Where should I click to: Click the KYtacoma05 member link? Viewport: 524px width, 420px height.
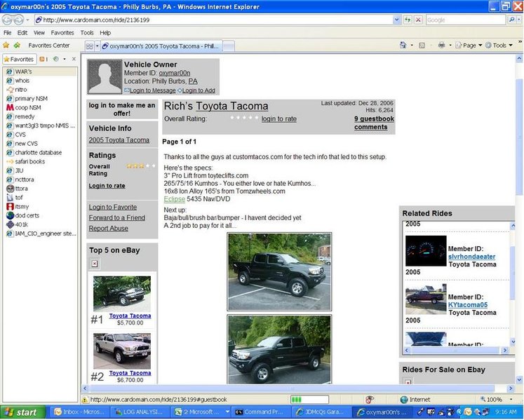click(x=467, y=304)
